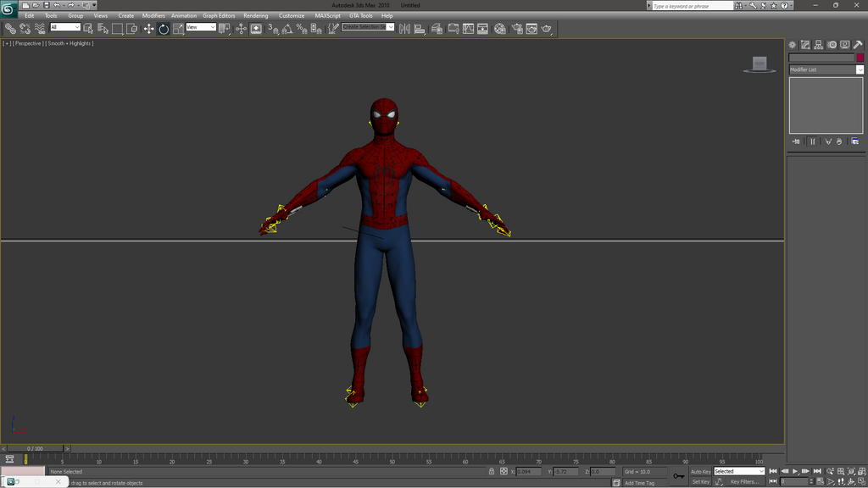Toggle the Angle Snap tool
Image resolution: width=868 pixels, height=488 pixels.
tap(287, 29)
